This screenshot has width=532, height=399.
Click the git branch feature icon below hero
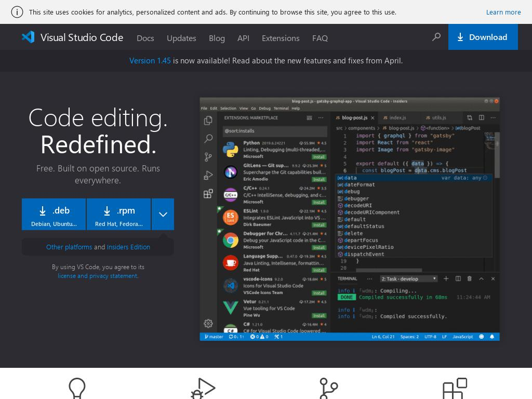click(x=328, y=389)
